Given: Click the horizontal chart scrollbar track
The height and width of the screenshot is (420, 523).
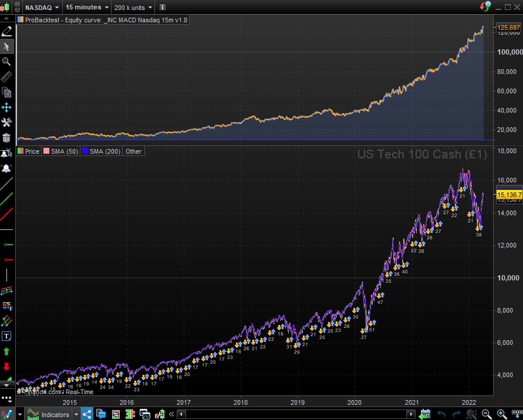Looking at the screenshot, I should (x=296, y=414).
